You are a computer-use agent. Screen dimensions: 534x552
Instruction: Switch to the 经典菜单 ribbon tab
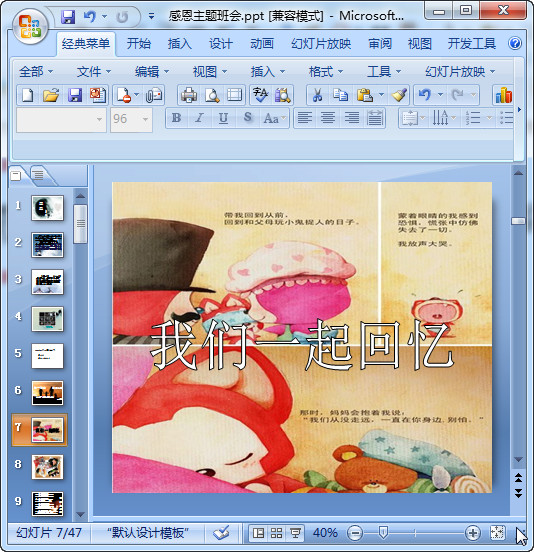pos(86,44)
